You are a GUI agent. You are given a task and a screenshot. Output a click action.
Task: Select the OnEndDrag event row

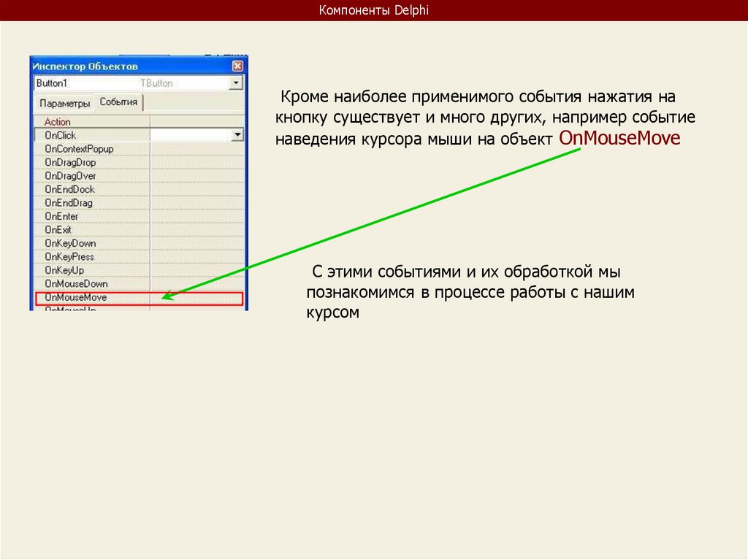point(139,203)
